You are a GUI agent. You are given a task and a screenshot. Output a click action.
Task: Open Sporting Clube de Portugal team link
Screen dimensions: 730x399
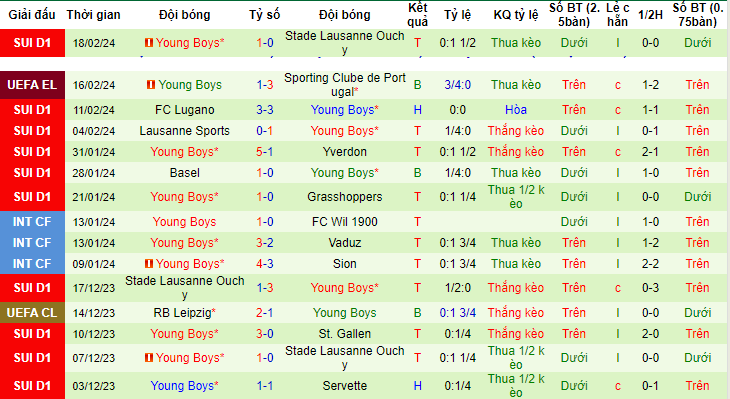click(345, 85)
